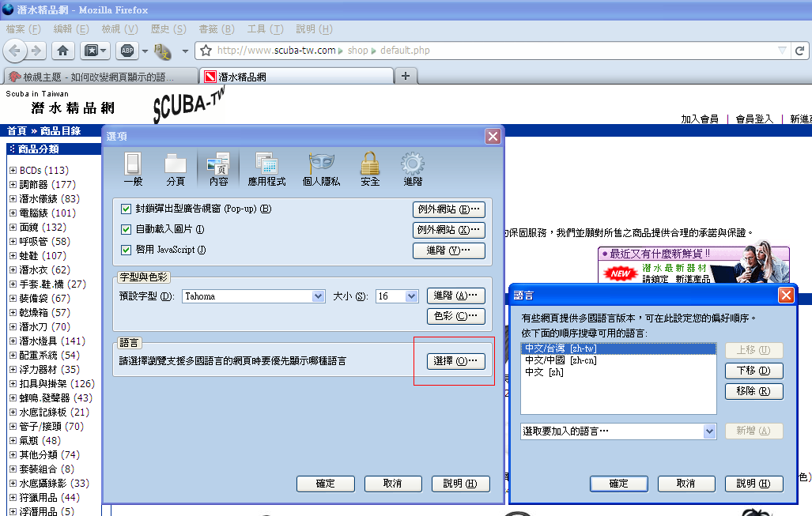812x516 pixels.
Task: Select the 個人隱私 Privacy mask icon
Action: (x=321, y=169)
